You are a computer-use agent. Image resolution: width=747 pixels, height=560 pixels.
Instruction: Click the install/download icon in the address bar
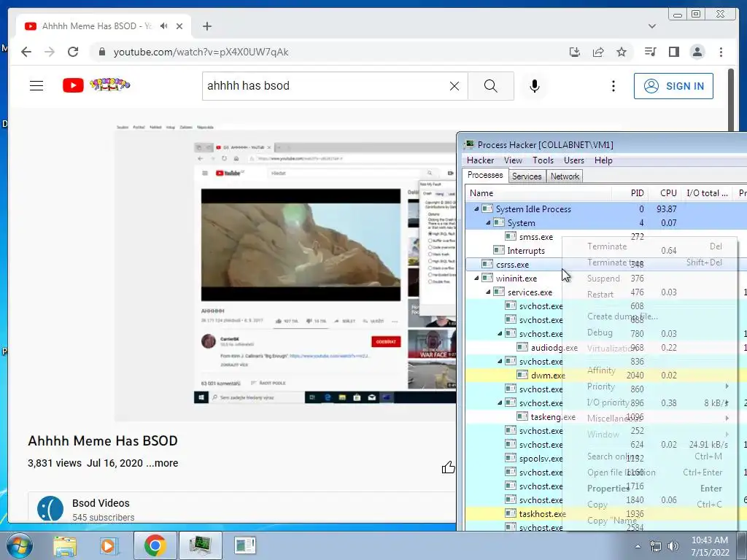(575, 52)
